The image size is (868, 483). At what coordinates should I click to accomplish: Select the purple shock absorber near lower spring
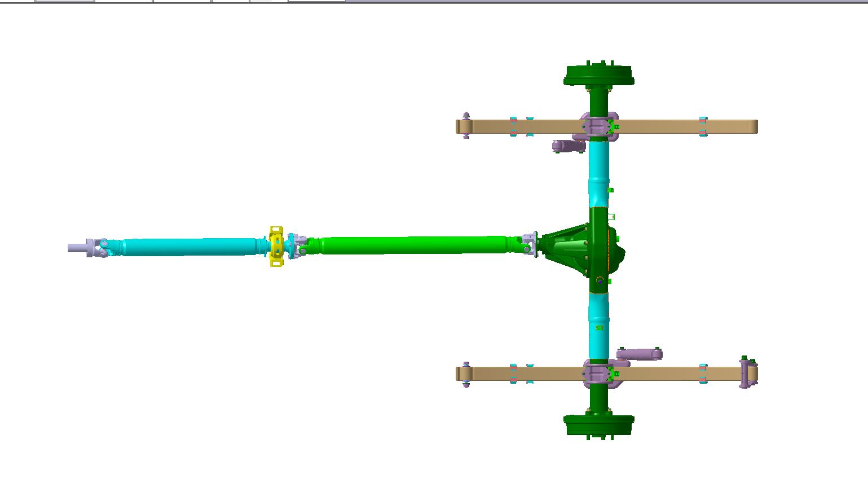(640, 354)
